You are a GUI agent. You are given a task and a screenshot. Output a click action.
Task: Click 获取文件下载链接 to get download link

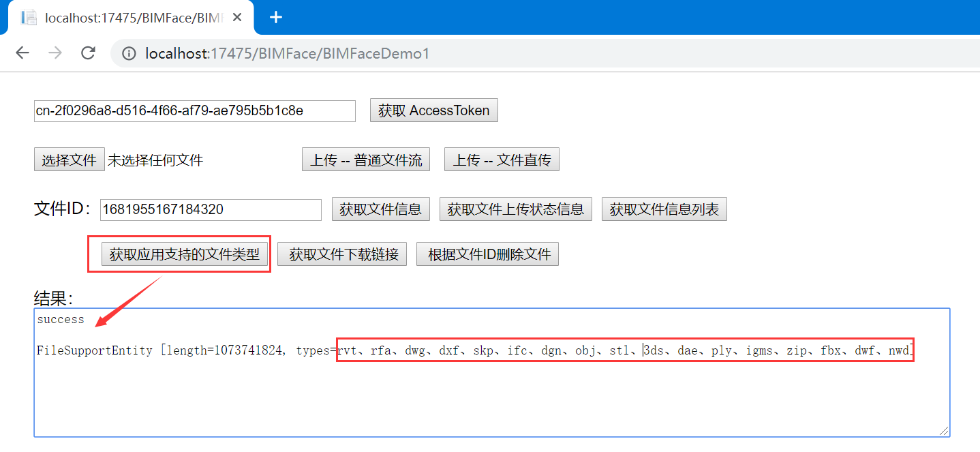341,254
